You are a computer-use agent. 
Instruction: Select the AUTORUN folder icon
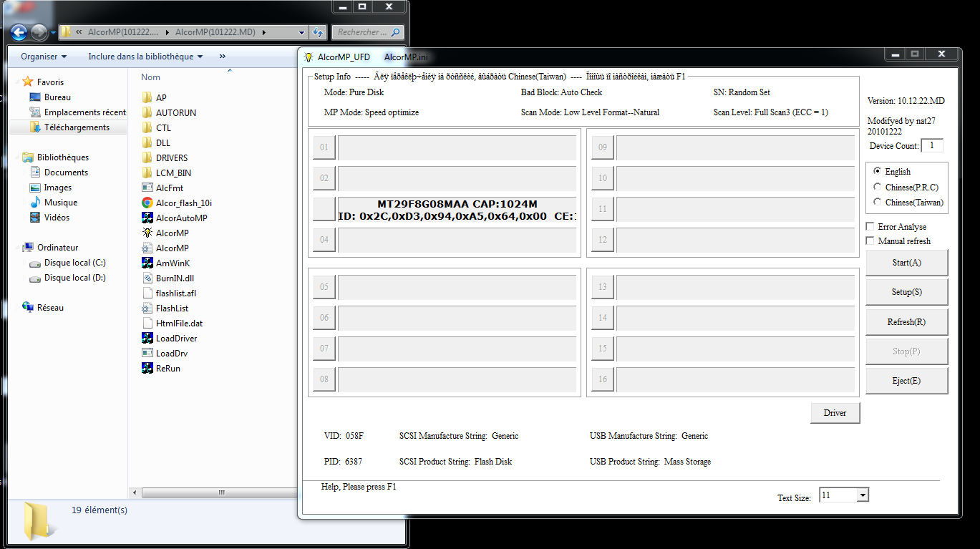(x=147, y=112)
